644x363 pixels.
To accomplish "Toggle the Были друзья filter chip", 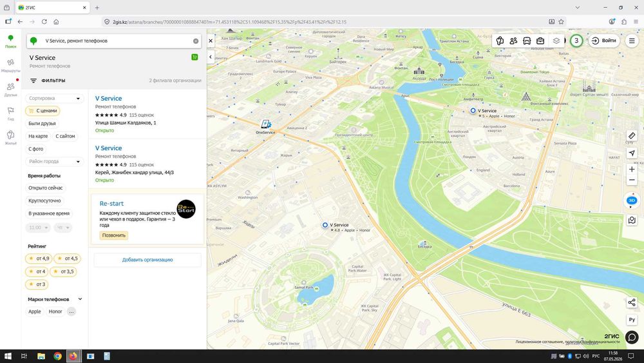I will pyautogui.click(x=42, y=124).
